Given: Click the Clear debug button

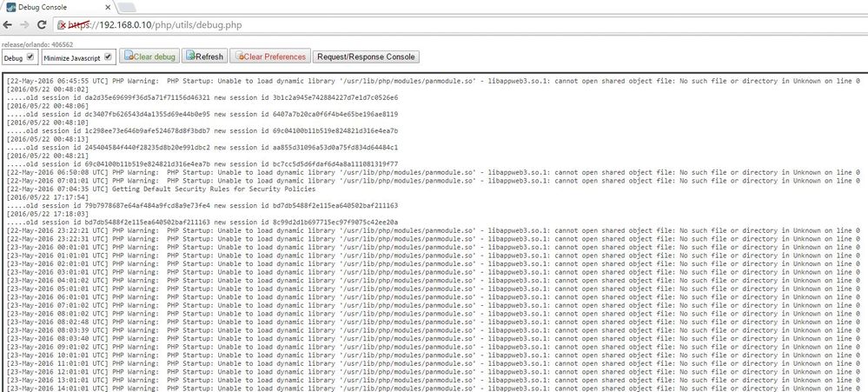Looking at the screenshot, I should tap(149, 56).
